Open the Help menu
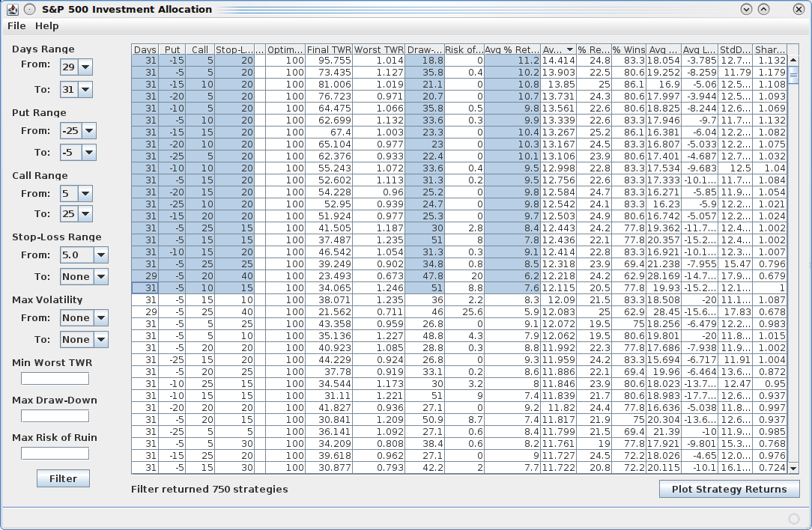The width and height of the screenshot is (812, 530). pos(46,26)
